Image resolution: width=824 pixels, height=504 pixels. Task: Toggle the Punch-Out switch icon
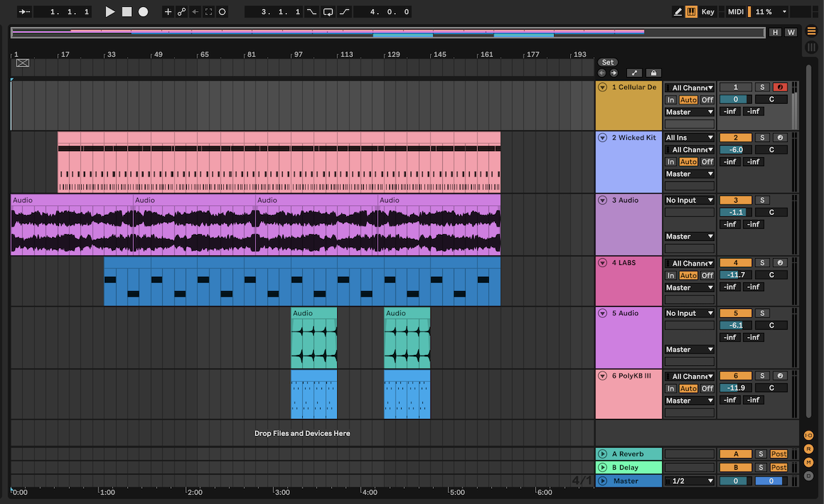tap(344, 12)
